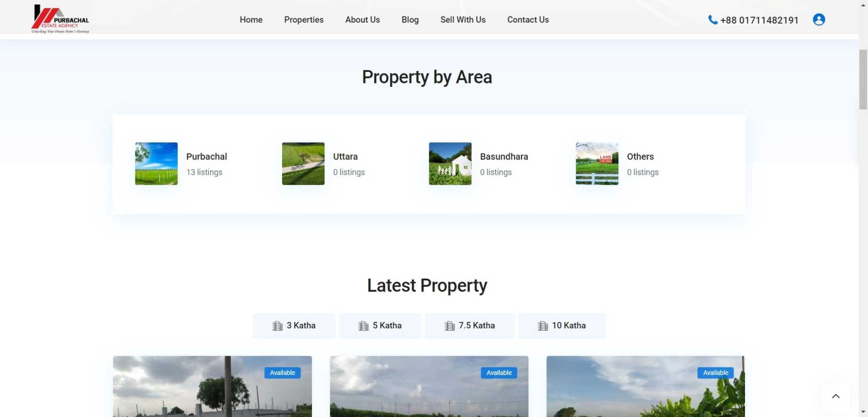Screen dimensions: 868x417
Task: Call the +88 01711482191 phone link
Action: point(759,20)
